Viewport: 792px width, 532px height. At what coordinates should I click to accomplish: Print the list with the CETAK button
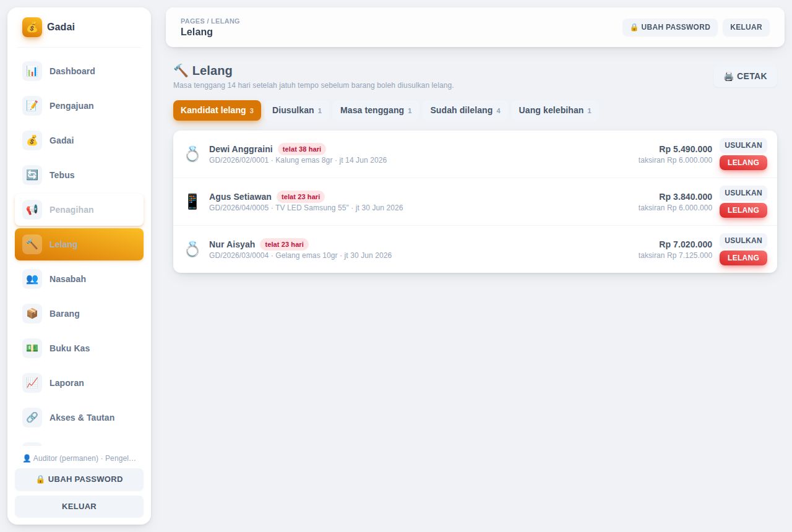coord(745,76)
